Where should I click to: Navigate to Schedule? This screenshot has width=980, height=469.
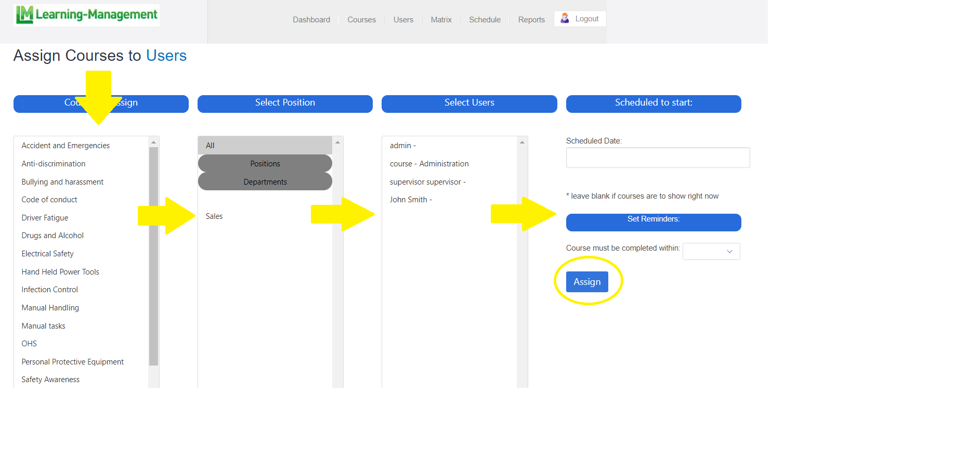click(485, 20)
